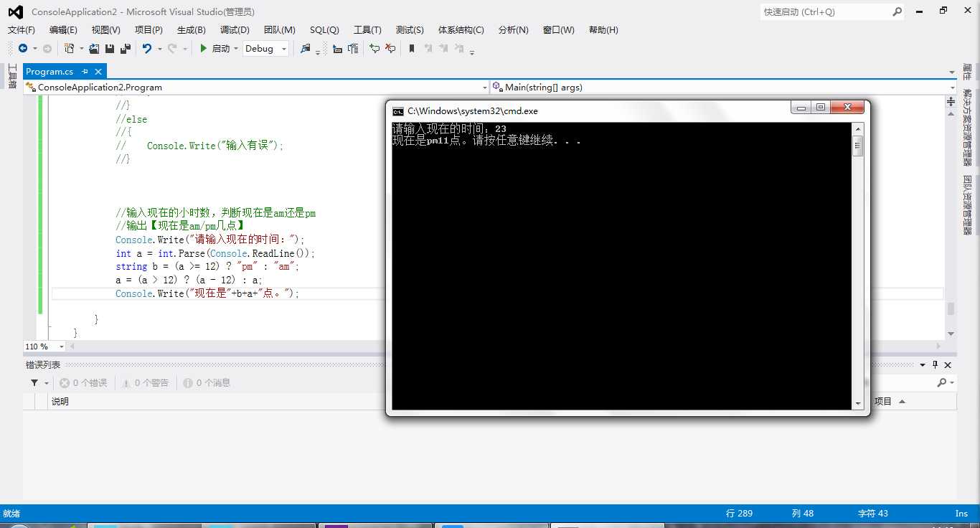Click the cmd.exe window title icon
Viewport: 980px width, 528px height.
click(398, 111)
